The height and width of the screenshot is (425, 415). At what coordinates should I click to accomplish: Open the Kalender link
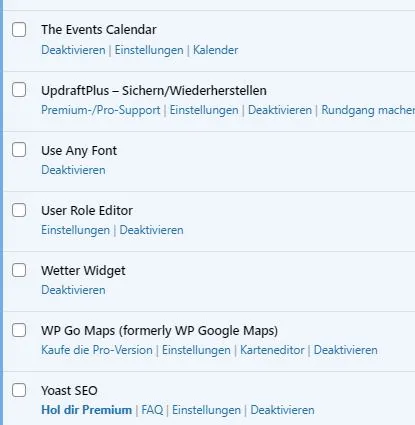216,50
